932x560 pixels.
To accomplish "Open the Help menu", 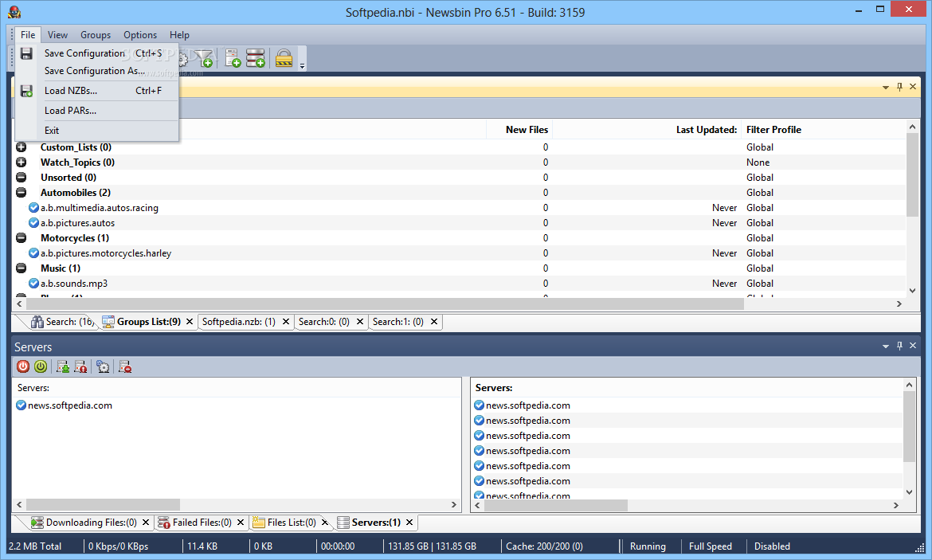I will click(x=179, y=35).
